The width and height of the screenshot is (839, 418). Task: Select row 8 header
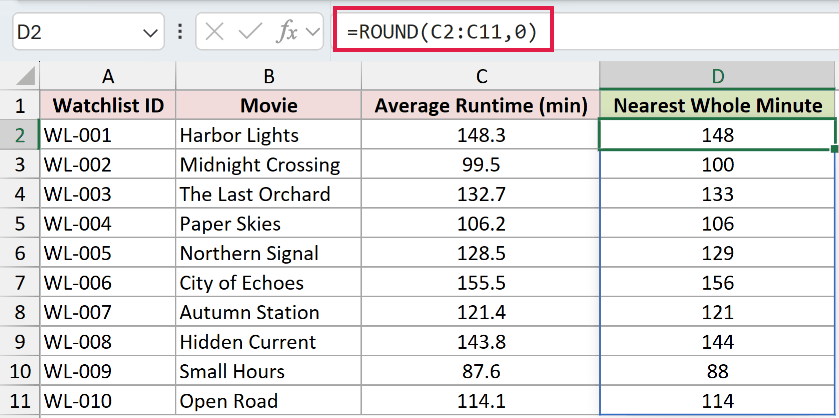pyautogui.click(x=20, y=312)
